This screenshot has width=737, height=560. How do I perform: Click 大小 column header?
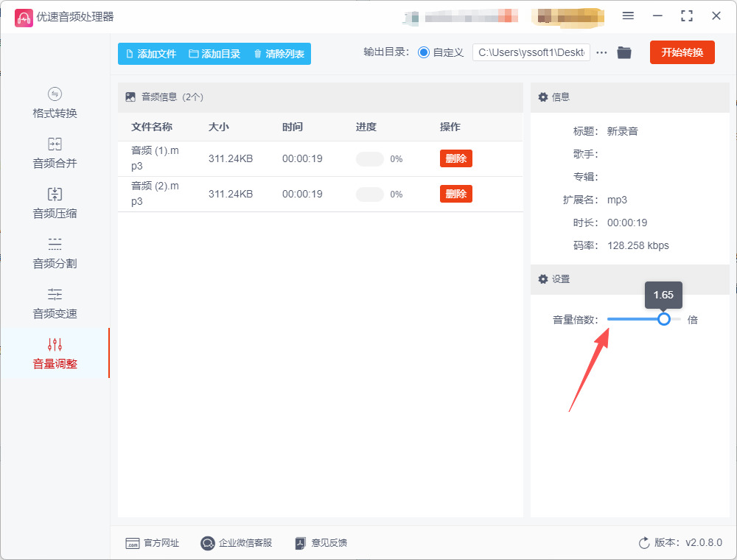click(x=219, y=127)
